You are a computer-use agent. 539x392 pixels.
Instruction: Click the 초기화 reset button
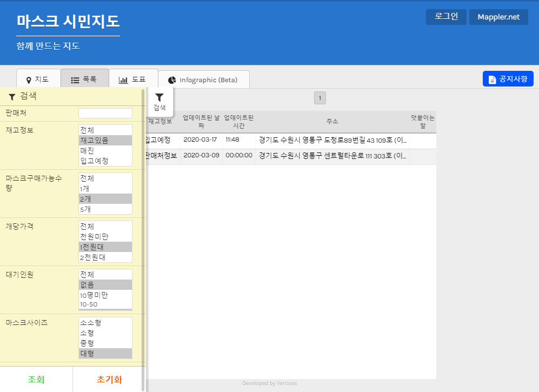(109, 379)
